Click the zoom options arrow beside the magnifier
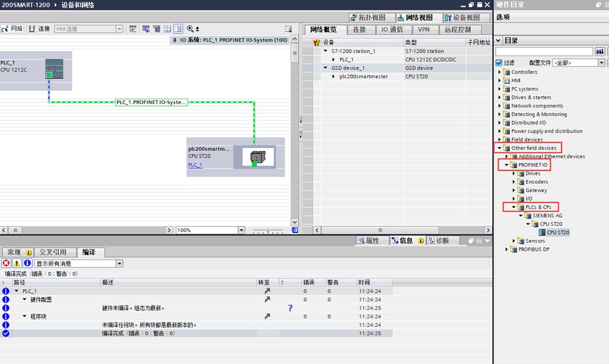Image resolution: width=609 pixels, height=364 pixels. click(x=197, y=29)
